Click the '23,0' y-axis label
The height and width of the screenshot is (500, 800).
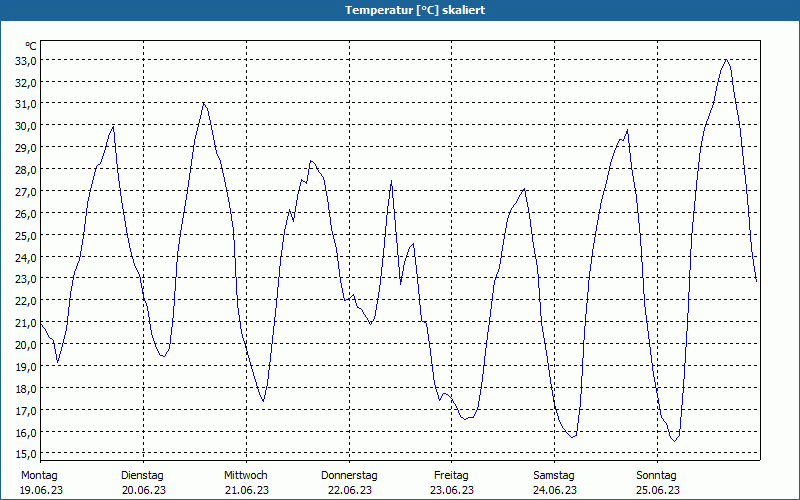coord(26,279)
